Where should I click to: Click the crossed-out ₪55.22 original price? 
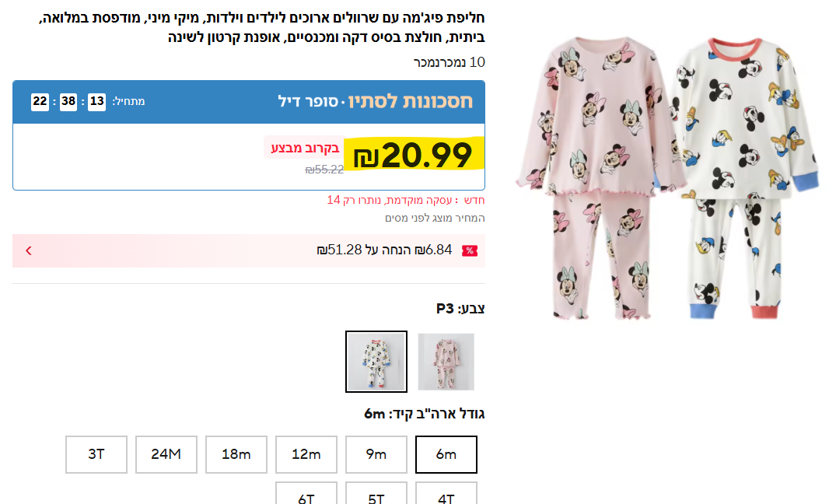pos(324,170)
